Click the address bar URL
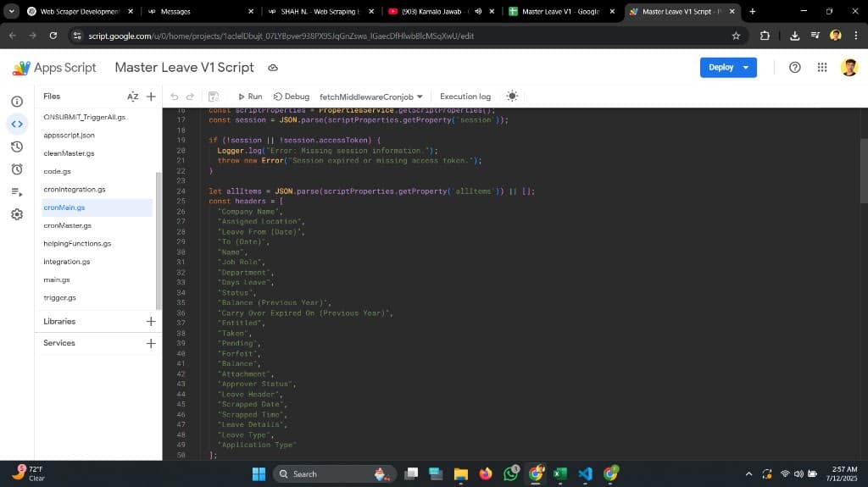The width and height of the screenshot is (868, 487). (281, 36)
